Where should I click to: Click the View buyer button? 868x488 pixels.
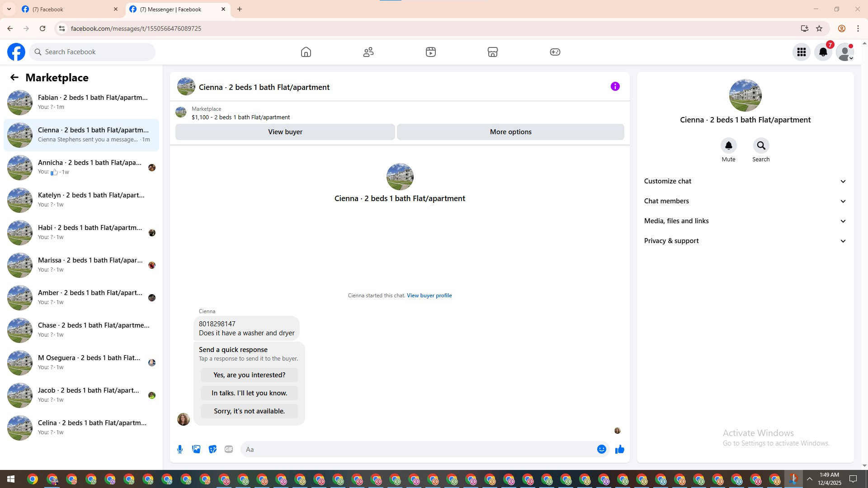click(x=285, y=132)
